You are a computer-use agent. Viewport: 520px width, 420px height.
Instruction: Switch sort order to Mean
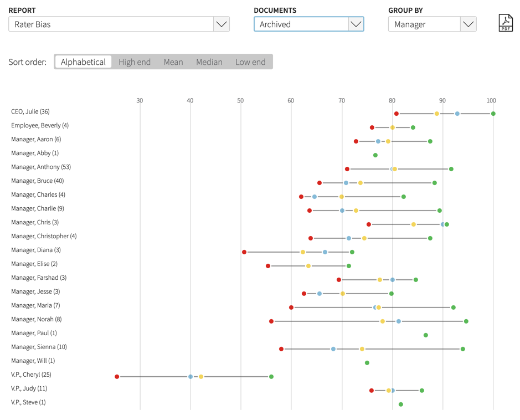173,62
